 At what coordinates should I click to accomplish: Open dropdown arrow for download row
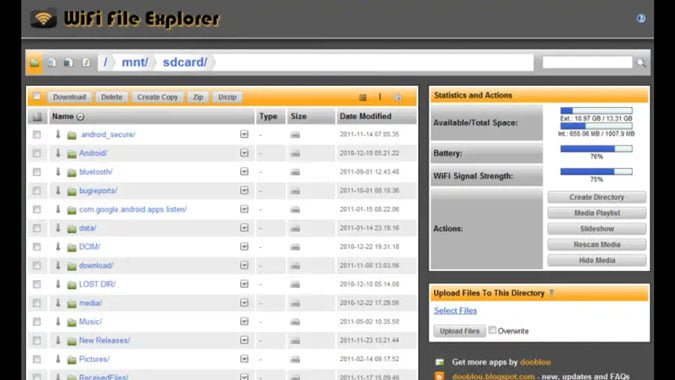pos(244,265)
